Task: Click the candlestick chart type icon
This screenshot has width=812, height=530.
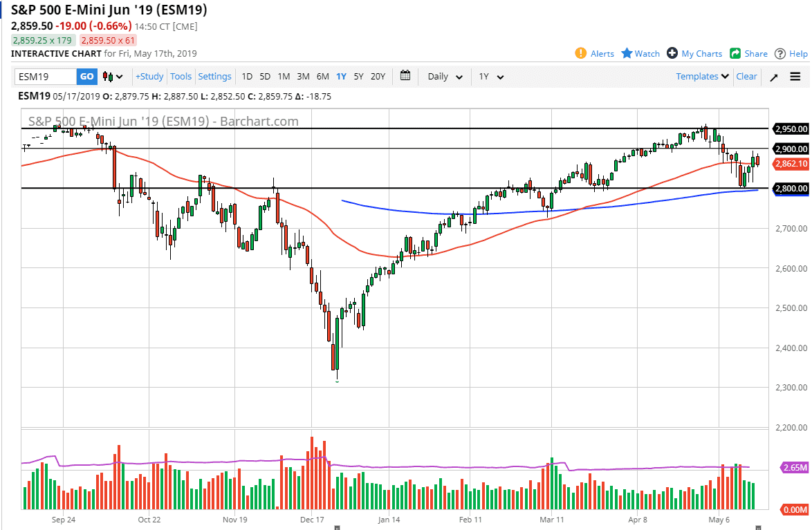Action: pyautogui.click(x=107, y=77)
